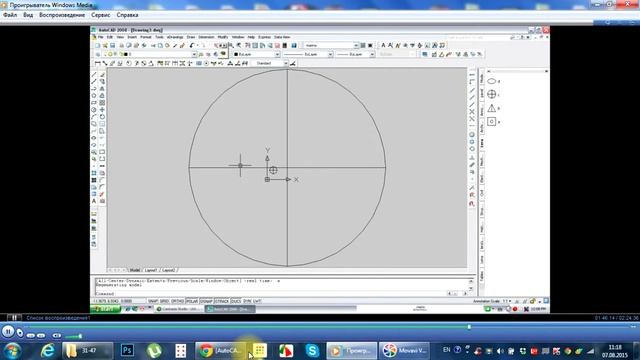Click the Chrome AutoCA... taskbar button
The width and height of the screenshot is (640, 360).
tap(221, 351)
